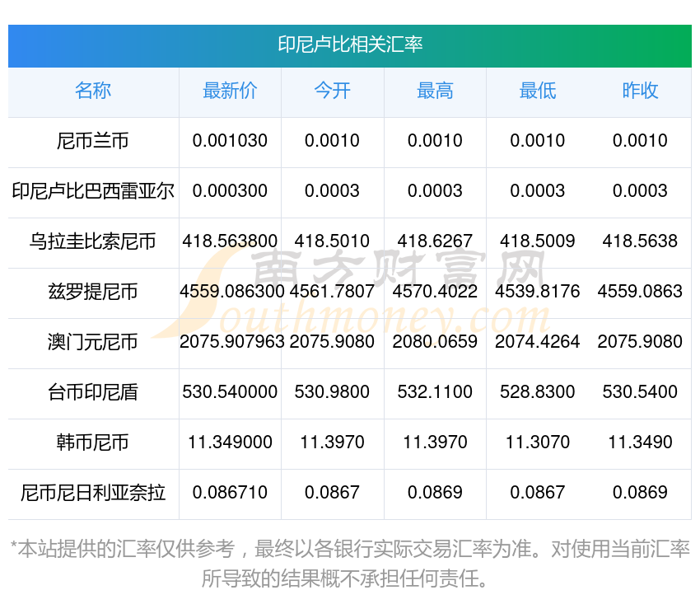Screen dimensions: 700x604
Task: Click the 最高 column header
Action: [435, 91]
